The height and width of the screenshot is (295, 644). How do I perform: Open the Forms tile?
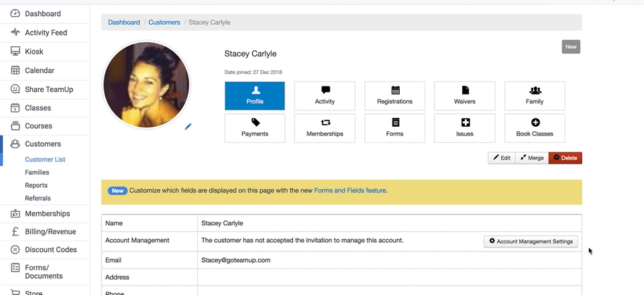pos(394,128)
